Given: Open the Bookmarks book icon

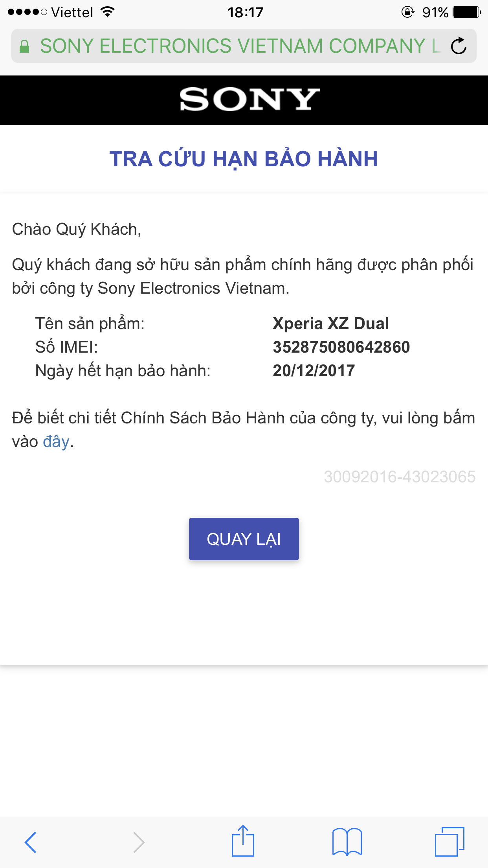Looking at the screenshot, I should [347, 842].
